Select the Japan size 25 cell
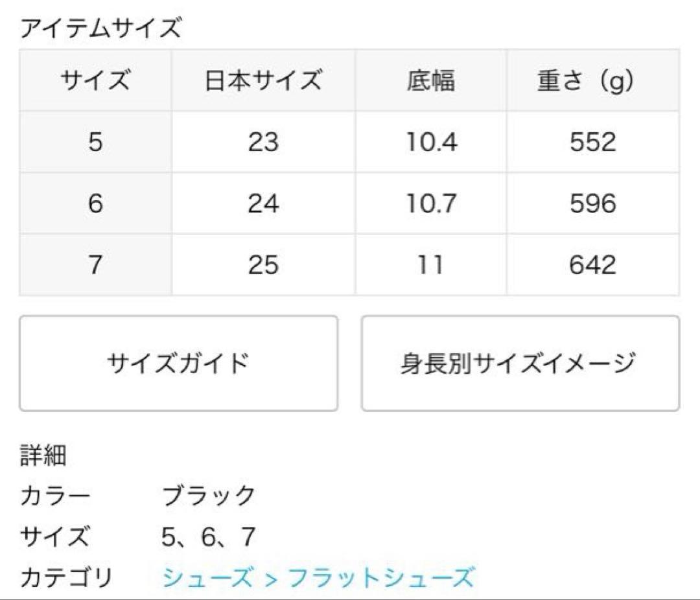 coord(263,265)
